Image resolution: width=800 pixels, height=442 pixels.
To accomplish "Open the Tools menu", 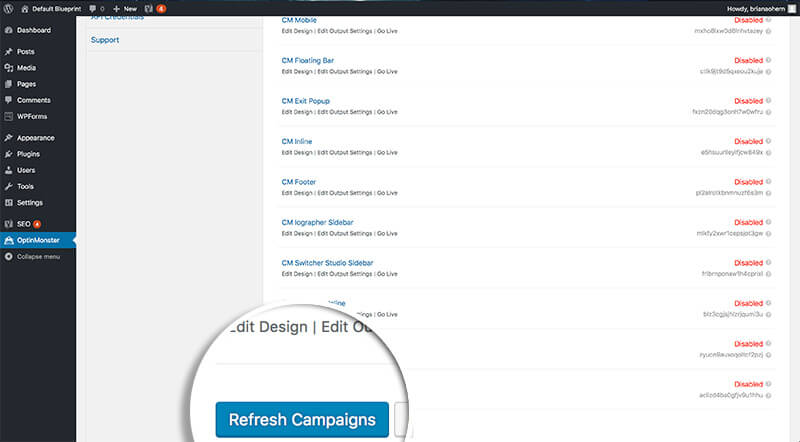I will click(x=25, y=186).
